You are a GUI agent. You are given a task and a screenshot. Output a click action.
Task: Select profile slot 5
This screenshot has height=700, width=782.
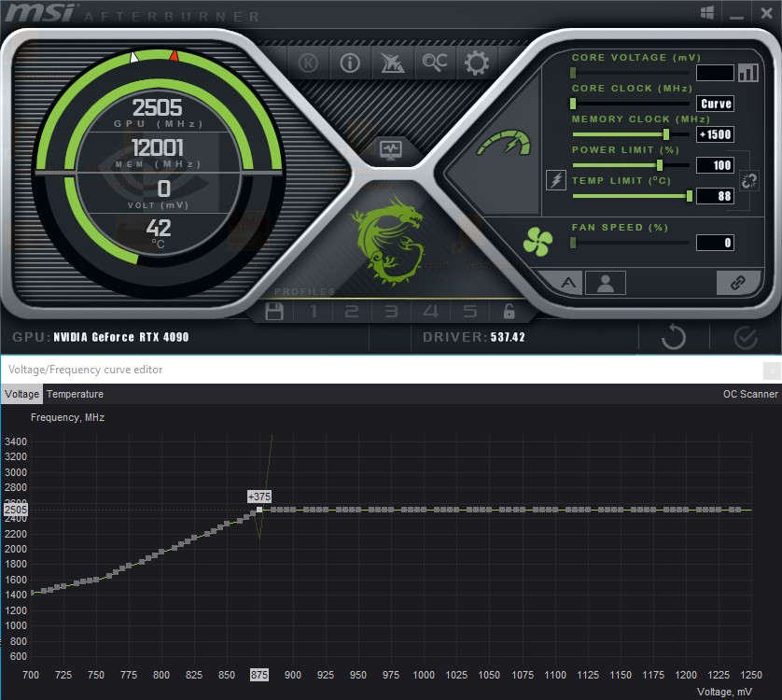(469, 312)
